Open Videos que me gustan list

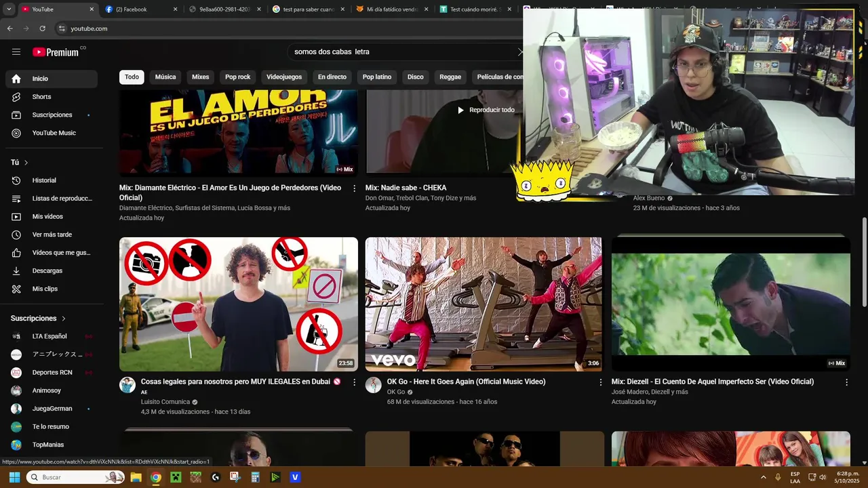point(52,253)
